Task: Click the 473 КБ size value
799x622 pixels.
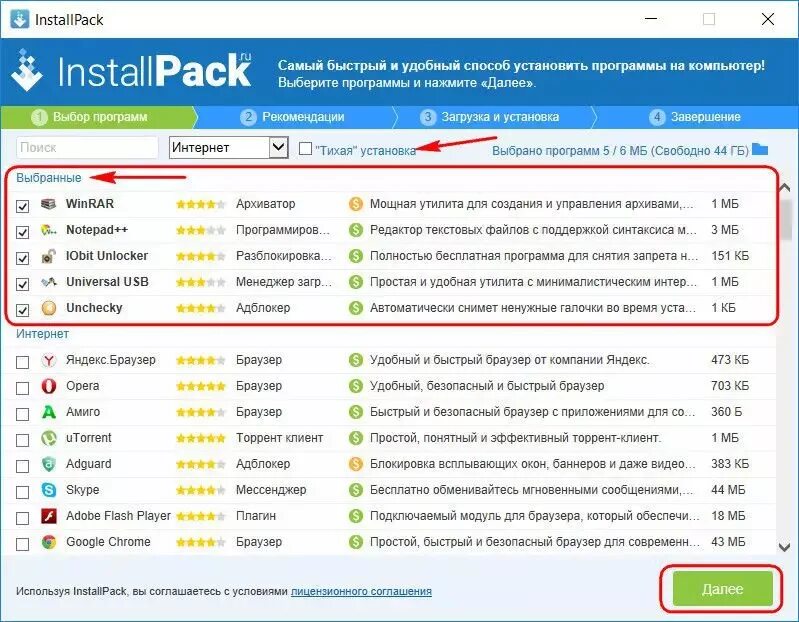Action: coord(730,360)
